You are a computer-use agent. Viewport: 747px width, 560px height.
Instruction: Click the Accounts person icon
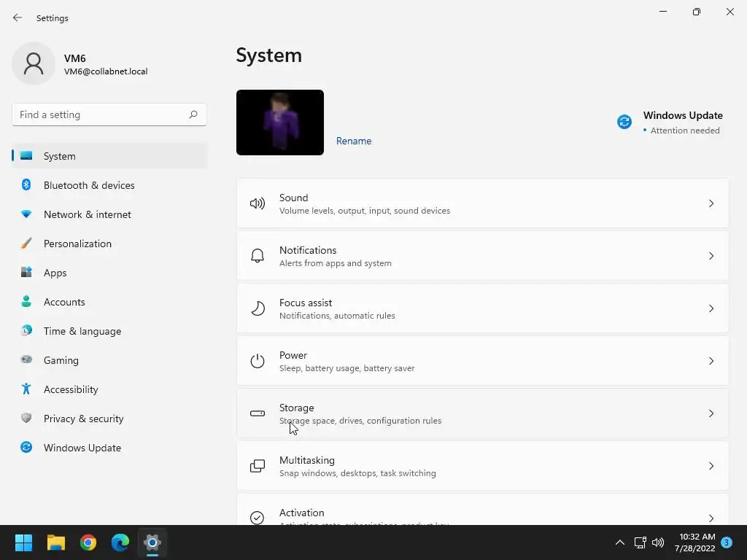[26, 301]
